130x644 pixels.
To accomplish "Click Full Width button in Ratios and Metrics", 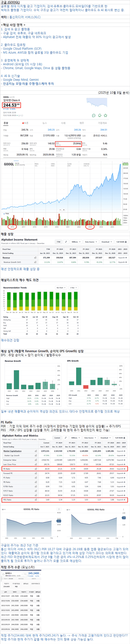I will coord(120,438).
